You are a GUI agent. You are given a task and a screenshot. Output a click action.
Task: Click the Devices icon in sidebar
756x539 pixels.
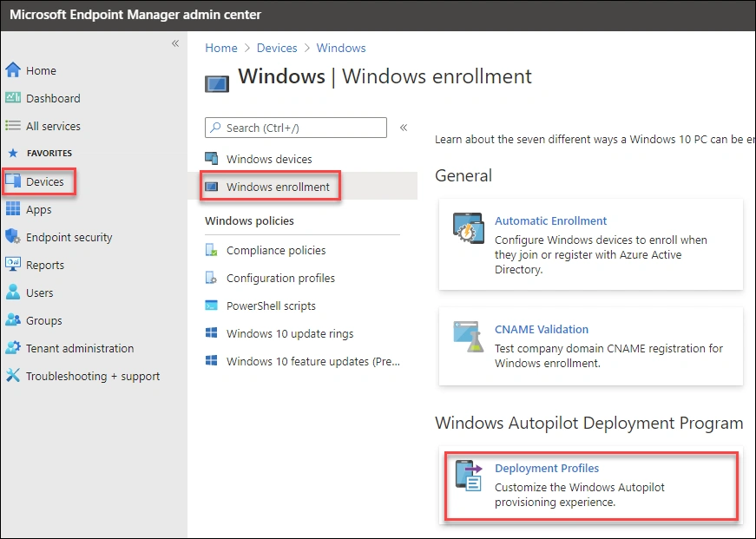pos(13,181)
